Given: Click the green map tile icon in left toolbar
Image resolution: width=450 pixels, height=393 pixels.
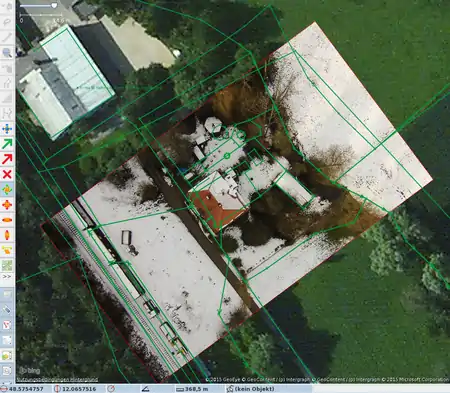Looking at the screenshot, I should (7, 265).
